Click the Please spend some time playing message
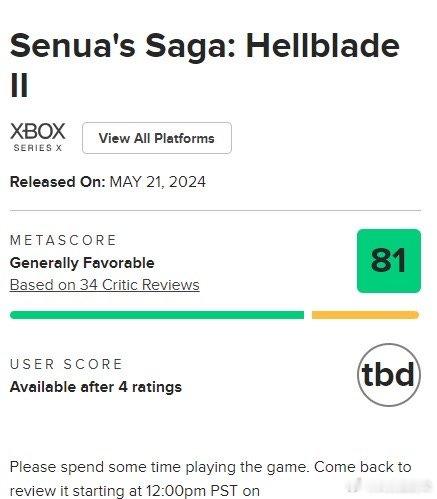 [x=210, y=467]
